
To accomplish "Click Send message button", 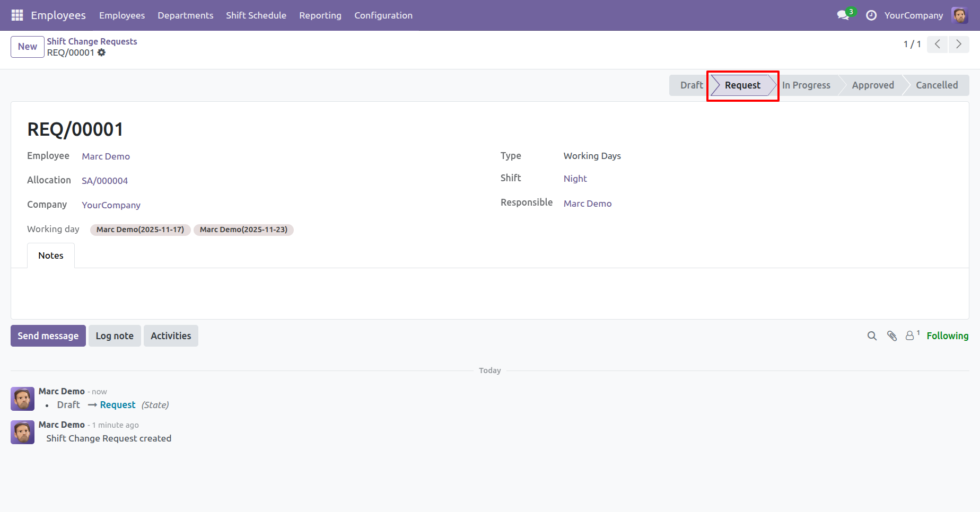I will coord(48,336).
